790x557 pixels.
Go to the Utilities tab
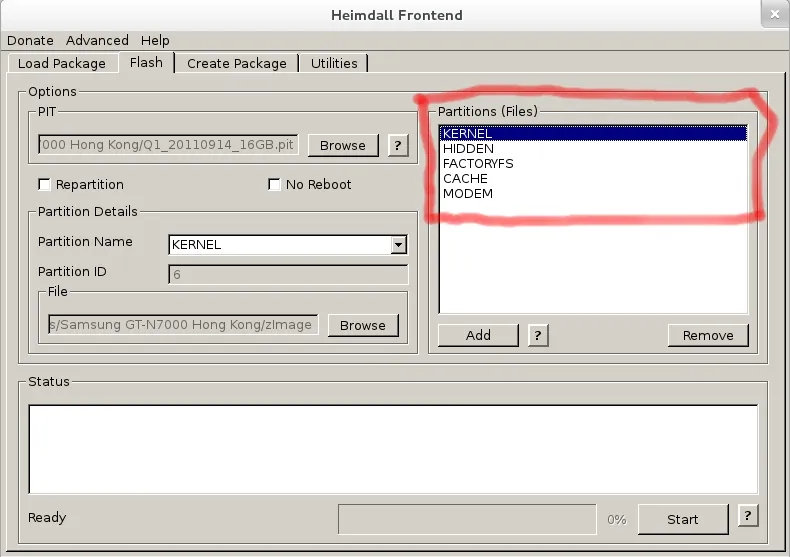(334, 63)
